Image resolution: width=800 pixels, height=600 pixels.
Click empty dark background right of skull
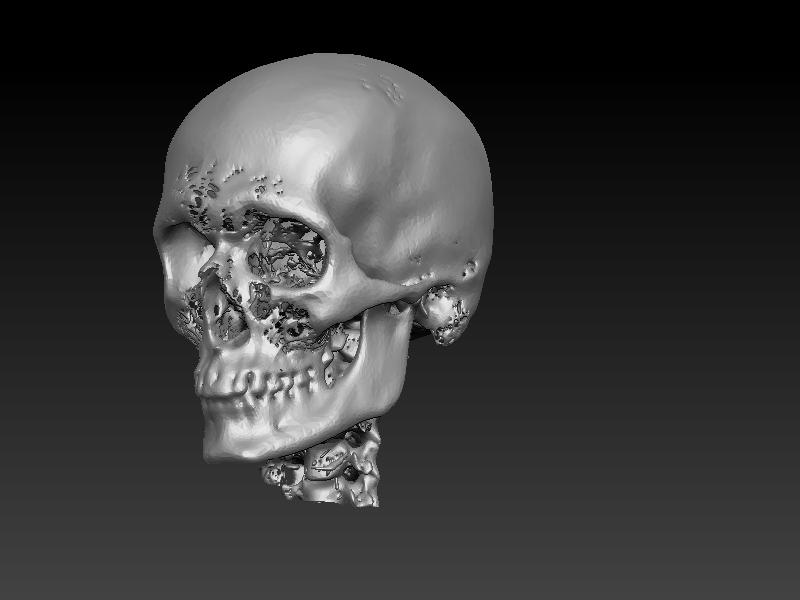[650, 300]
